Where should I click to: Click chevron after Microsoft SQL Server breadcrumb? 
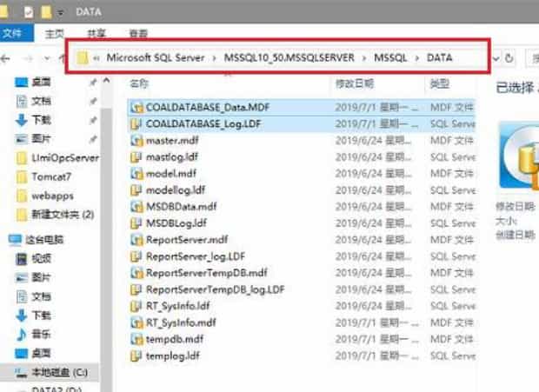click(217, 58)
